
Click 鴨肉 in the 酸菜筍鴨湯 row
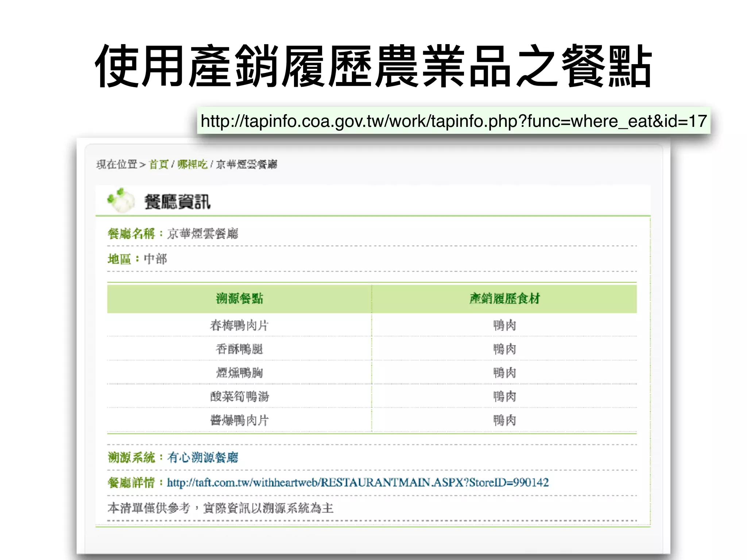504,396
